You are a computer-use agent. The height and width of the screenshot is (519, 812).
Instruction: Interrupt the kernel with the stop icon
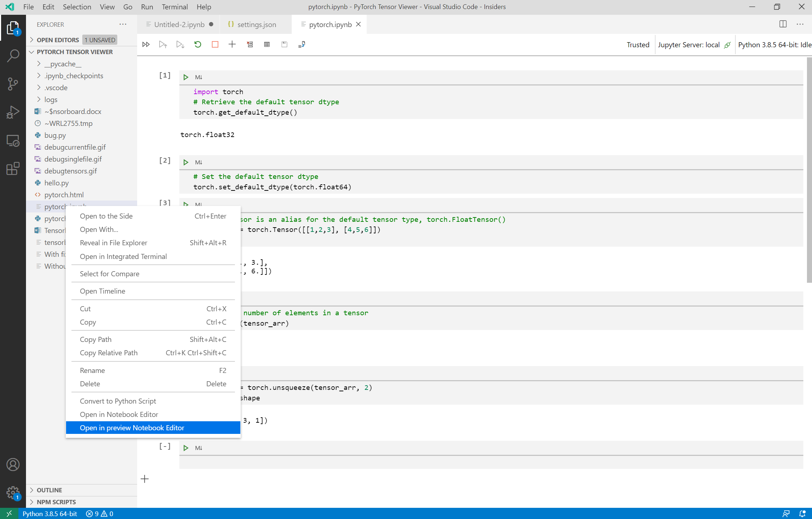(215, 44)
